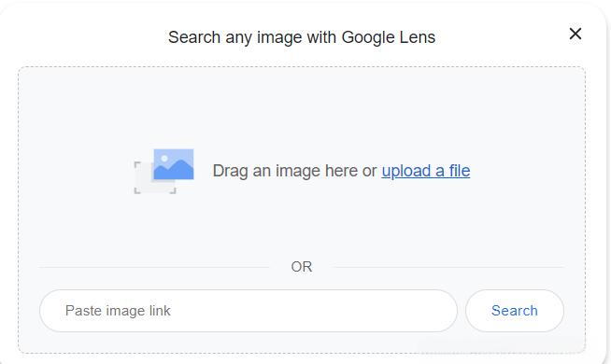Submit the image link with Search
Viewport: 611px width, 364px height.
pyautogui.click(x=515, y=311)
